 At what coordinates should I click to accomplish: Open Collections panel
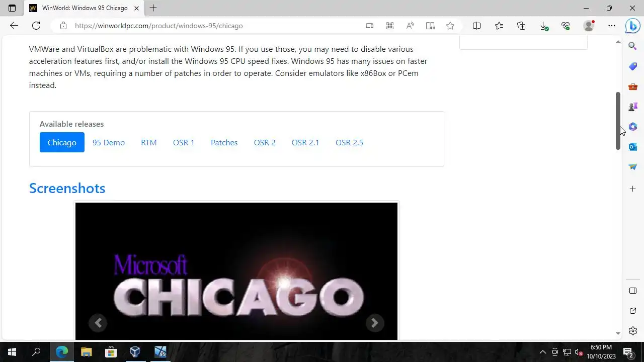(521, 26)
